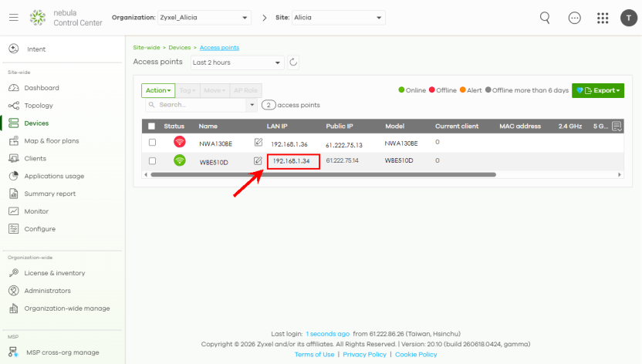Check the NWA130BE row checkbox
This screenshot has width=642, height=364.
tap(152, 143)
